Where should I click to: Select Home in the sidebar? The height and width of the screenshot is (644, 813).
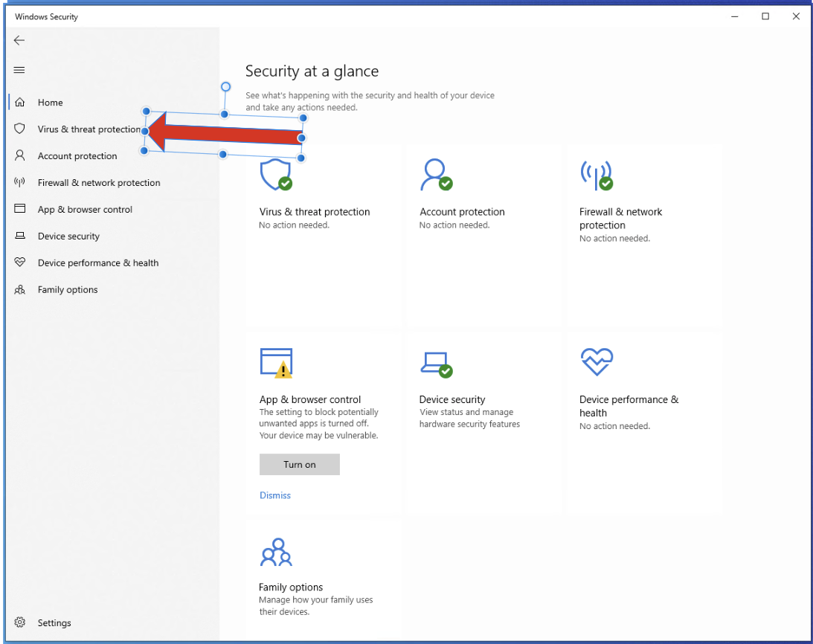coord(51,103)
